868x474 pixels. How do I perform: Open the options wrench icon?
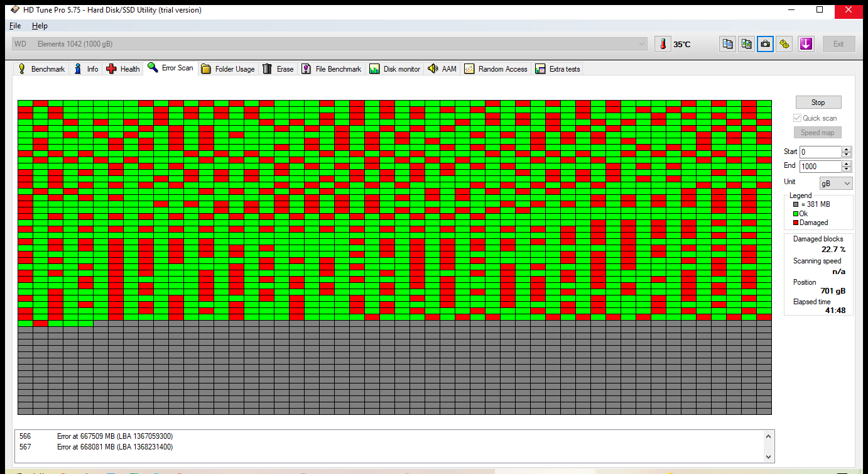(x=784, y=44)
